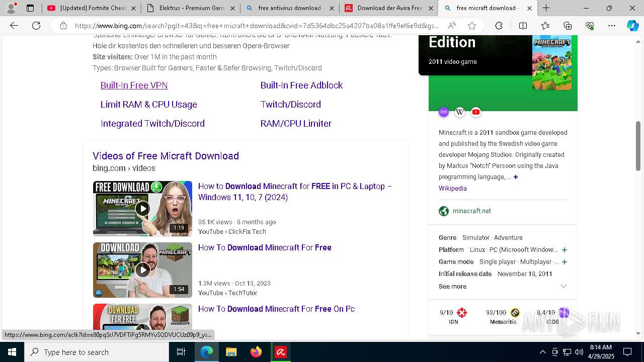
Task: Refresh the page with the reload icon
Action: tap(36, 26)
